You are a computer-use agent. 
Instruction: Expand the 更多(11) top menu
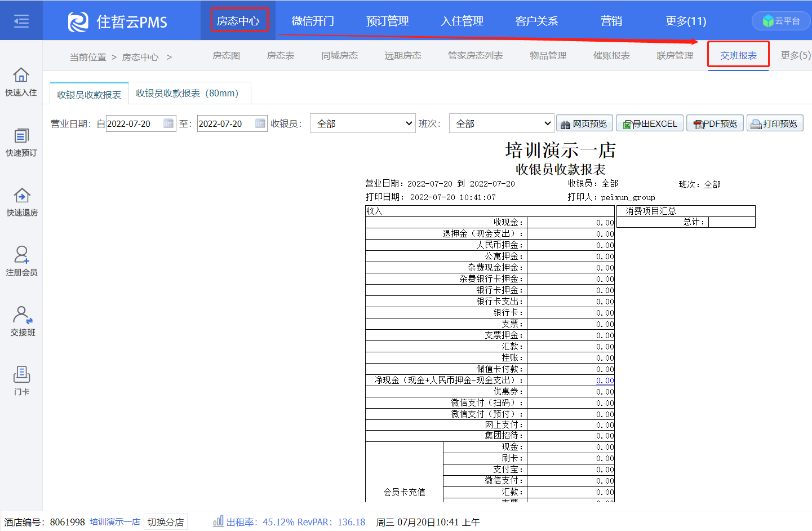pyautogui.click(x=686, y=21)
